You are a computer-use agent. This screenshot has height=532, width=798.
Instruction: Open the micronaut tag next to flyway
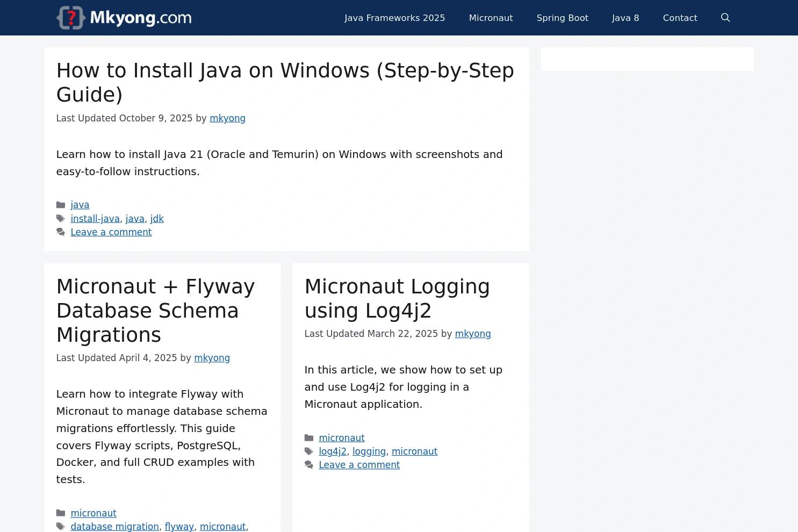click(222, 527)
